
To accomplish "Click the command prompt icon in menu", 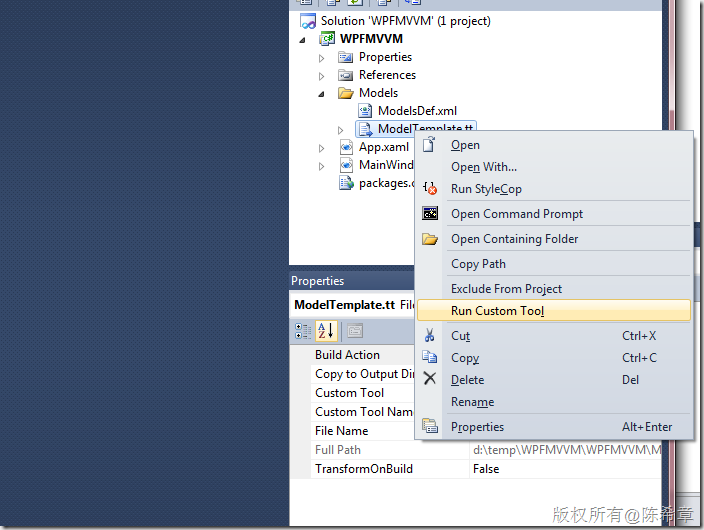I will (430, 213).
